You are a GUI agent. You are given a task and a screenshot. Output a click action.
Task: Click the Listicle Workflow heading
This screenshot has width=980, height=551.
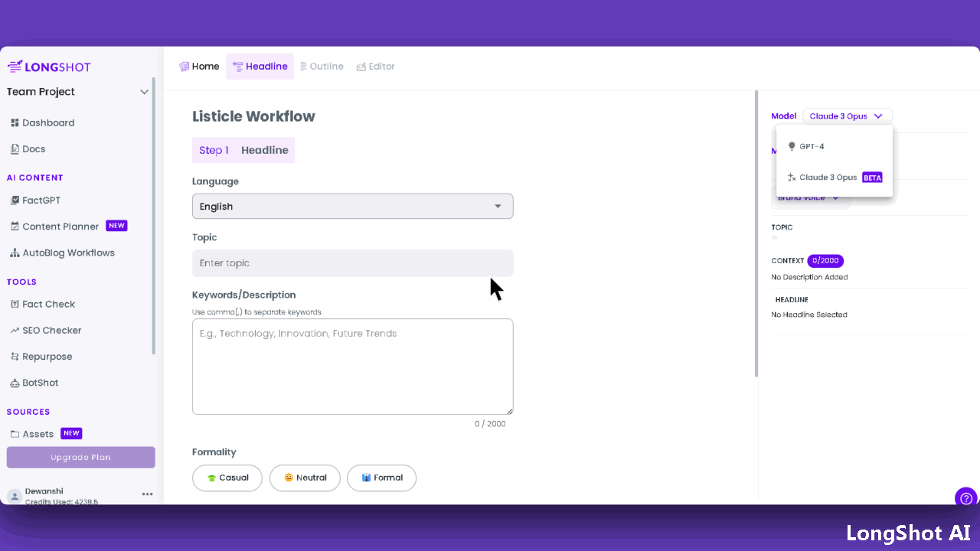(x=253, y=116)
